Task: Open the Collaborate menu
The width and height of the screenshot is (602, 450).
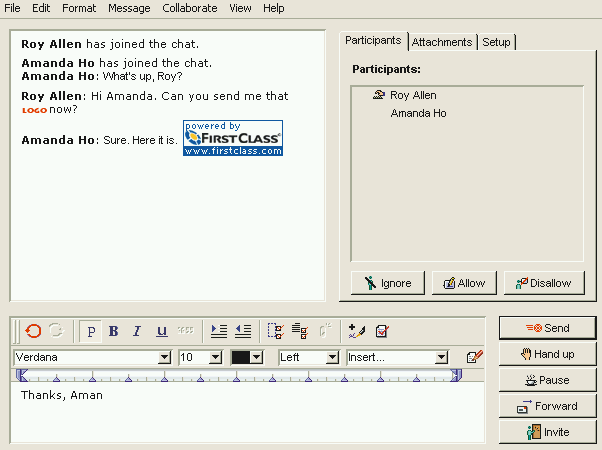Action: [x=189, y=8]
